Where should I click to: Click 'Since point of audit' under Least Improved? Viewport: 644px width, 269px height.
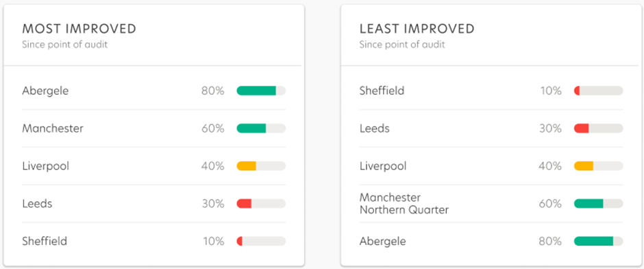pos(402,45)
